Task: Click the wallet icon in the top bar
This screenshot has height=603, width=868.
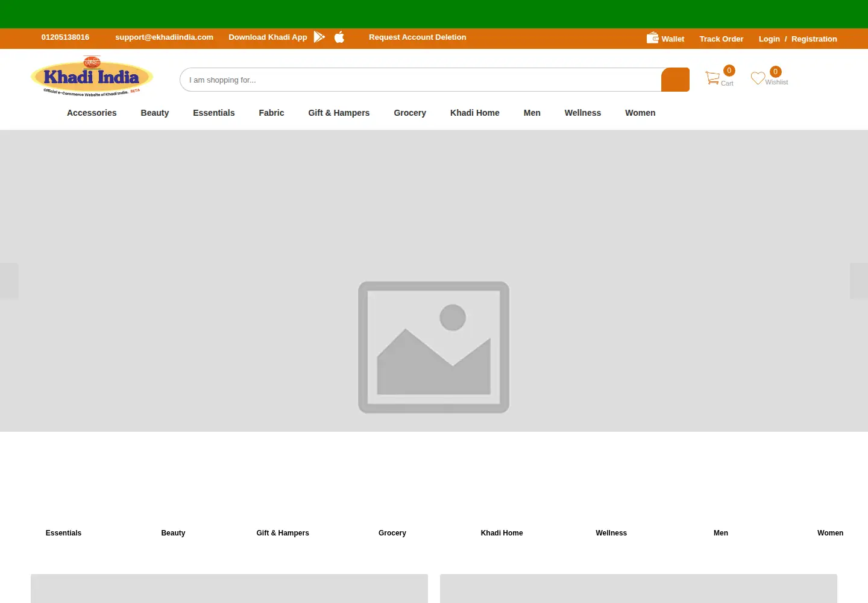Action: 652,38
